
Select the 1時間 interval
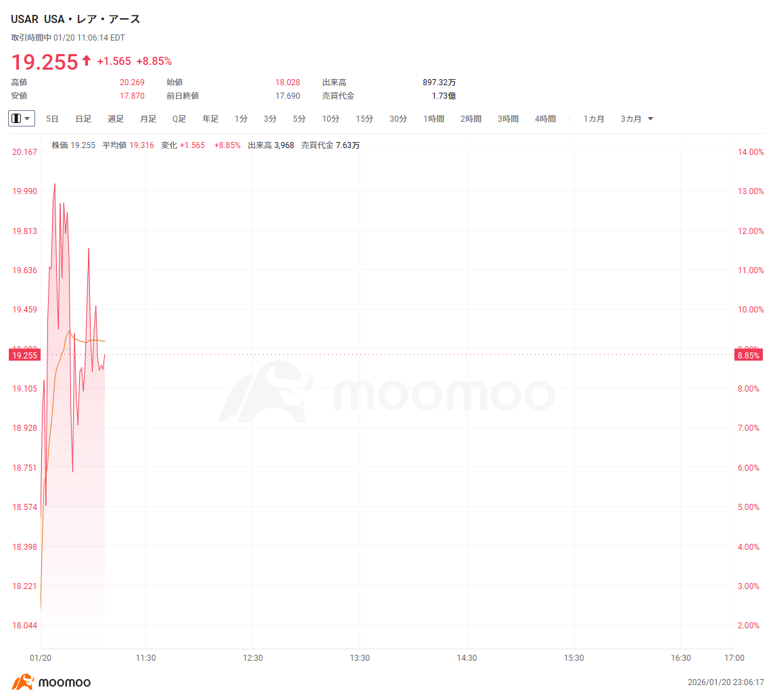tap(434, 119)
